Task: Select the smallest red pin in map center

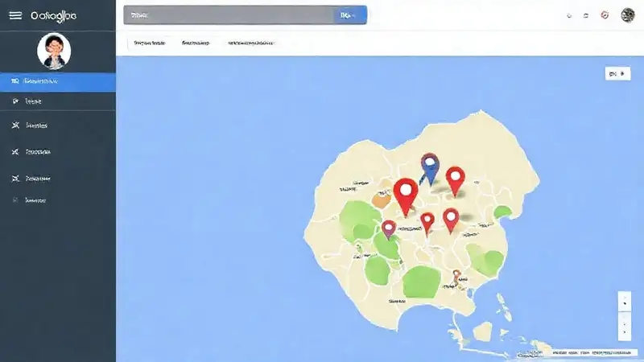Action: [427, 224]
